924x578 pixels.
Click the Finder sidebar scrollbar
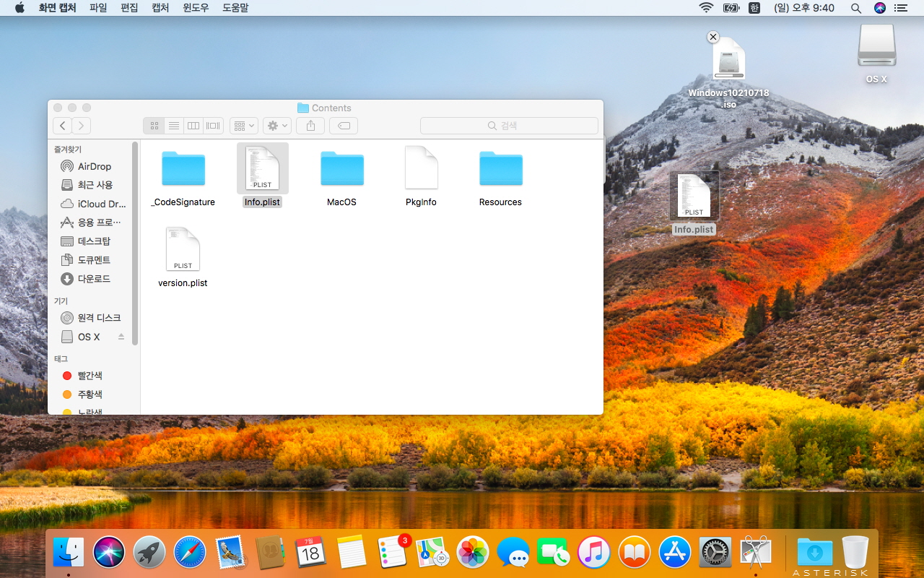[x=135, y=243]
